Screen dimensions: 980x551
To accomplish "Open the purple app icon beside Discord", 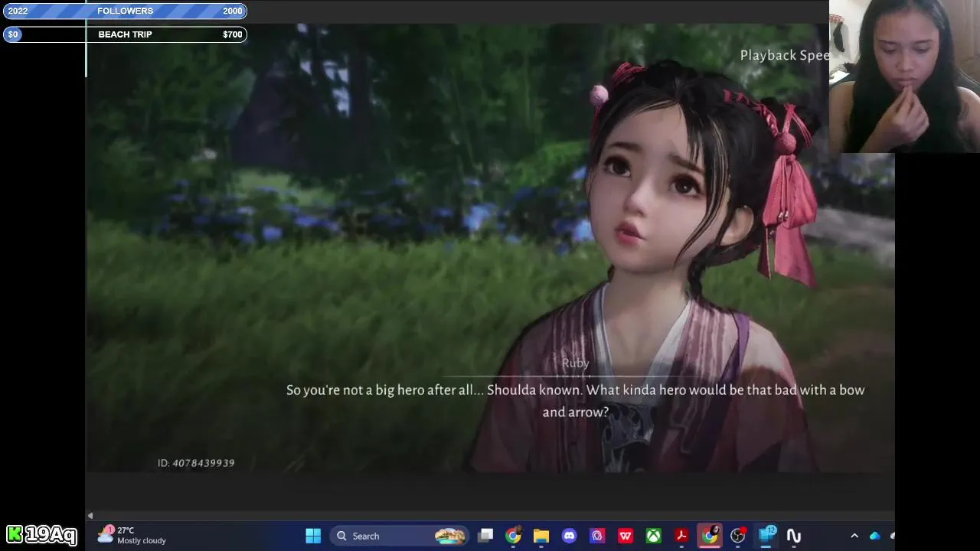I will click(x=597, y=536).
